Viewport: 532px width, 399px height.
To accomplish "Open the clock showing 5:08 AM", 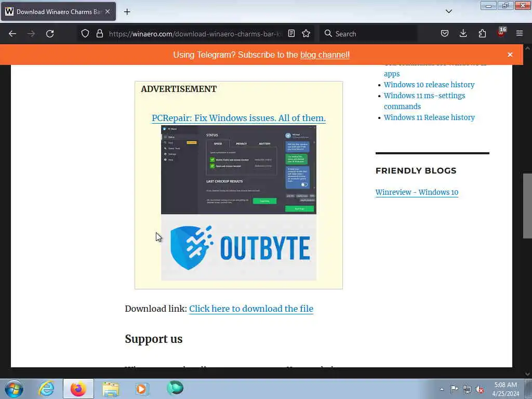I will (506, 389).
